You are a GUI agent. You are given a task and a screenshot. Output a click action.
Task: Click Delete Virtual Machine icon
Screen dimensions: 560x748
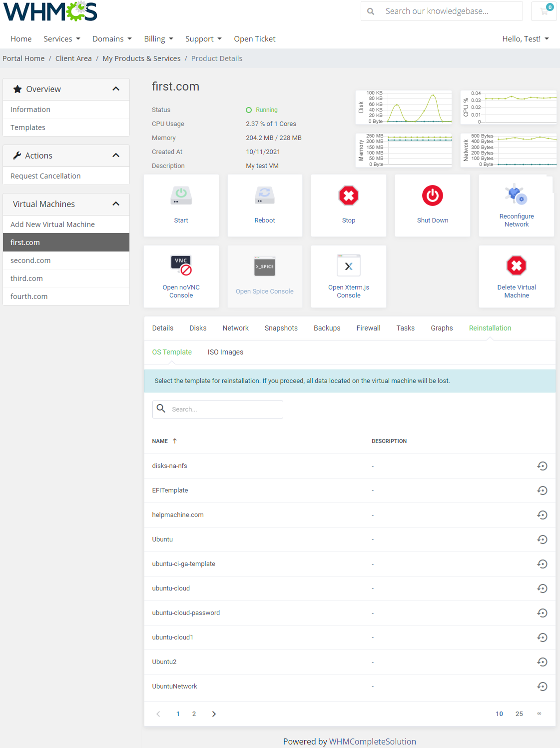pyautogui.click(x=517, y=265)
